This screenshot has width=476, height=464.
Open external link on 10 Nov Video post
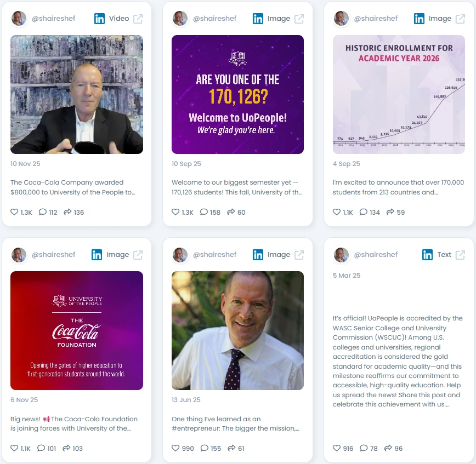pos(138,19)
